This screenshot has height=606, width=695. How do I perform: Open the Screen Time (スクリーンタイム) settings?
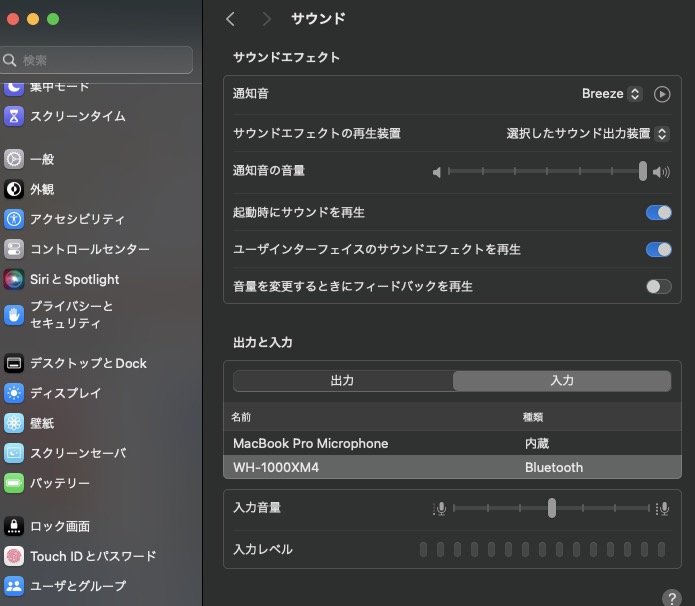pos(77,116)
